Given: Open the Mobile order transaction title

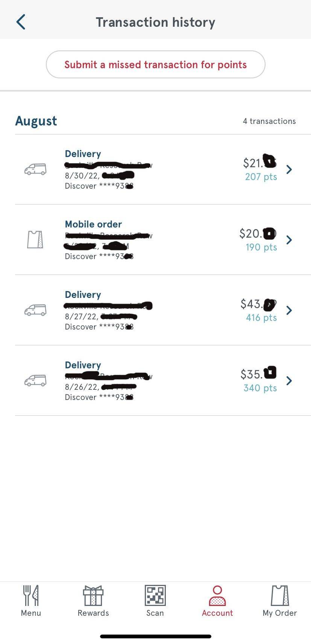Looking at the screenshot, I should (93, 224).
